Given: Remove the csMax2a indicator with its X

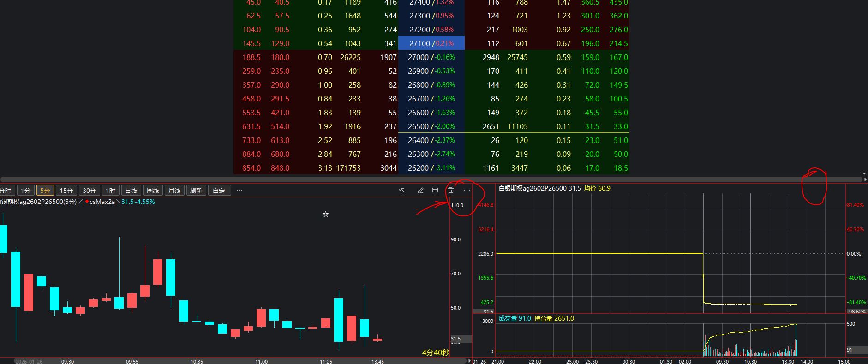Looking at the screenshot, I should click(118, 202).
